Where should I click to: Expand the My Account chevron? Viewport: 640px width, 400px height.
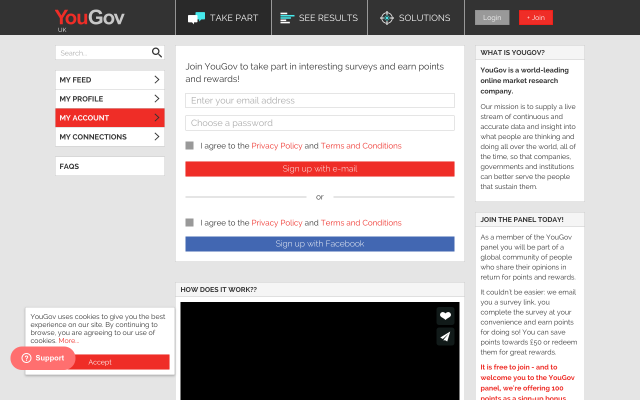[157, 118]
